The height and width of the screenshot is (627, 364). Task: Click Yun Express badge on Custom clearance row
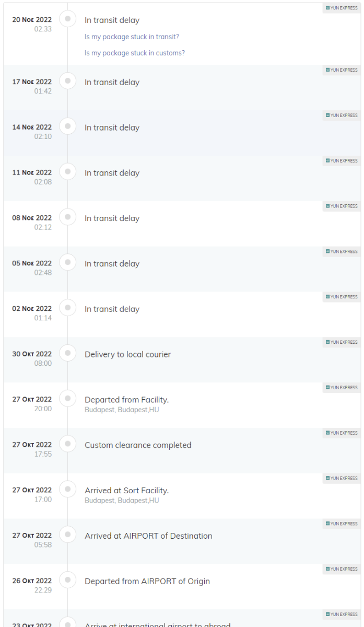point(342,433)
